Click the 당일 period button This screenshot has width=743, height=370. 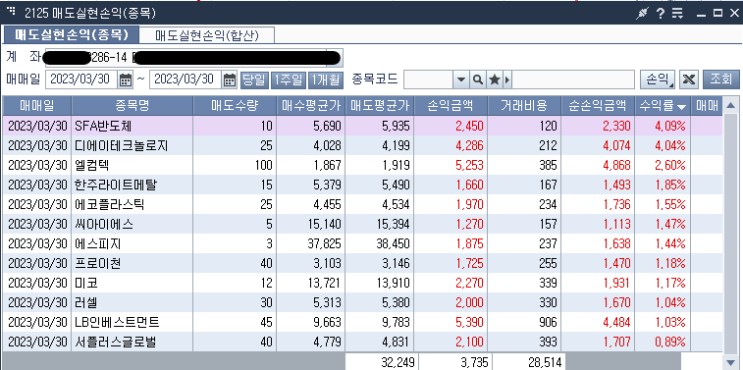tap(254, 80)
